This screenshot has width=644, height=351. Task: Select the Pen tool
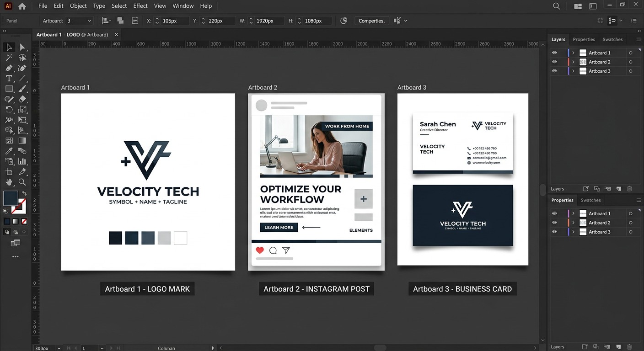9,68
